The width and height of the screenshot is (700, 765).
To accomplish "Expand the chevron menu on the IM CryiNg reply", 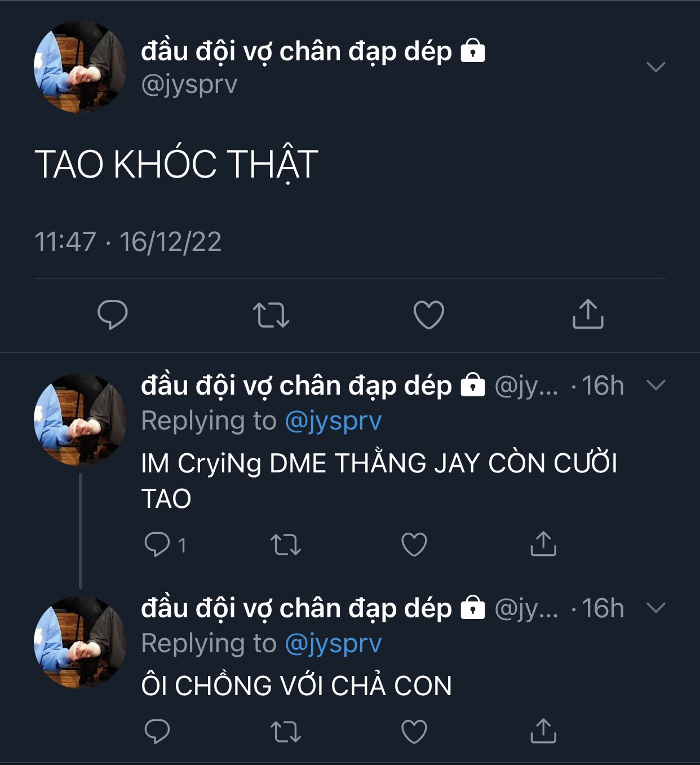I will pos(656,385).
